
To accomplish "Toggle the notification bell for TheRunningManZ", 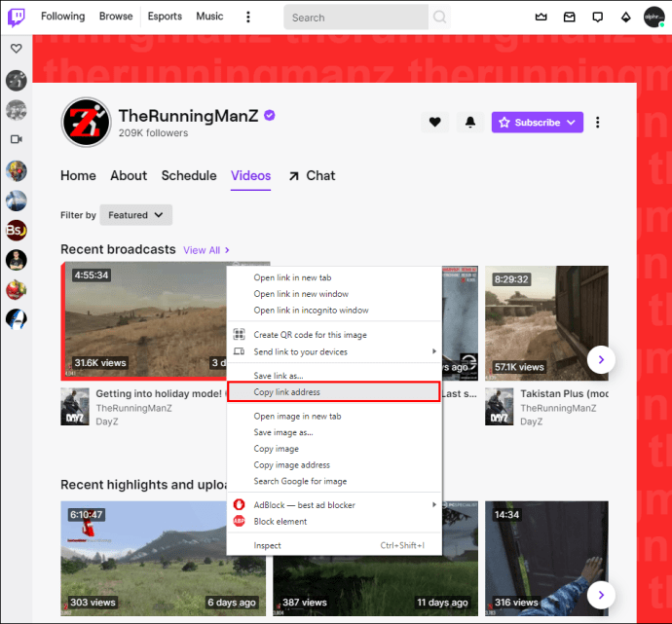I will click(x=470, y=123).
